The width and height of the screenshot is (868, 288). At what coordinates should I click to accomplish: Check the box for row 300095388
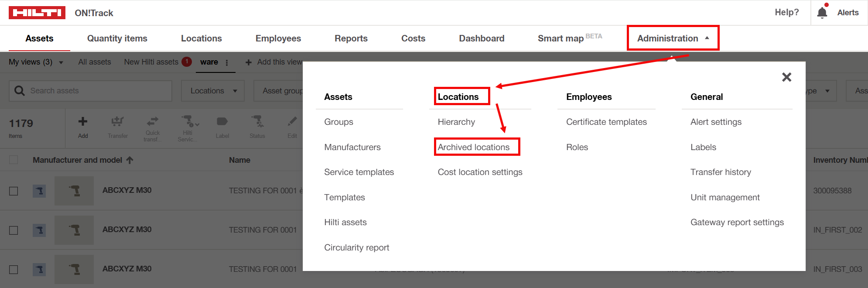tap(14, 191)
